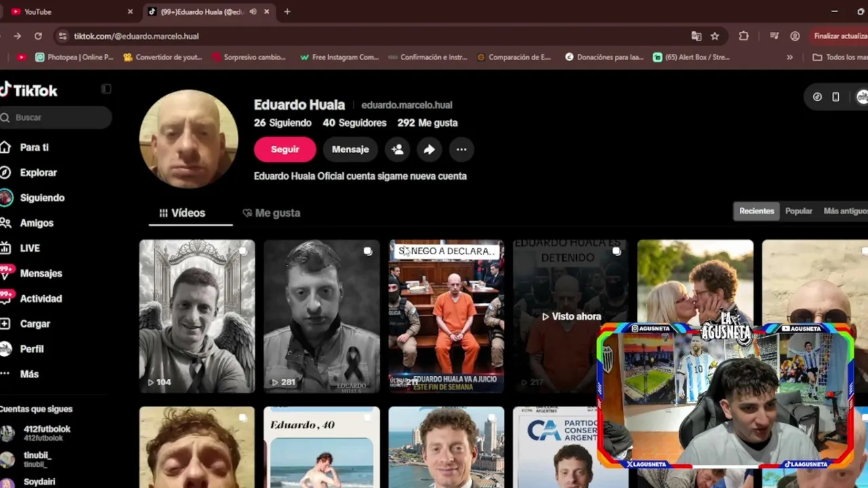868x488 pixels.
Task: Click the address bar URL
Action: [136, 36]
